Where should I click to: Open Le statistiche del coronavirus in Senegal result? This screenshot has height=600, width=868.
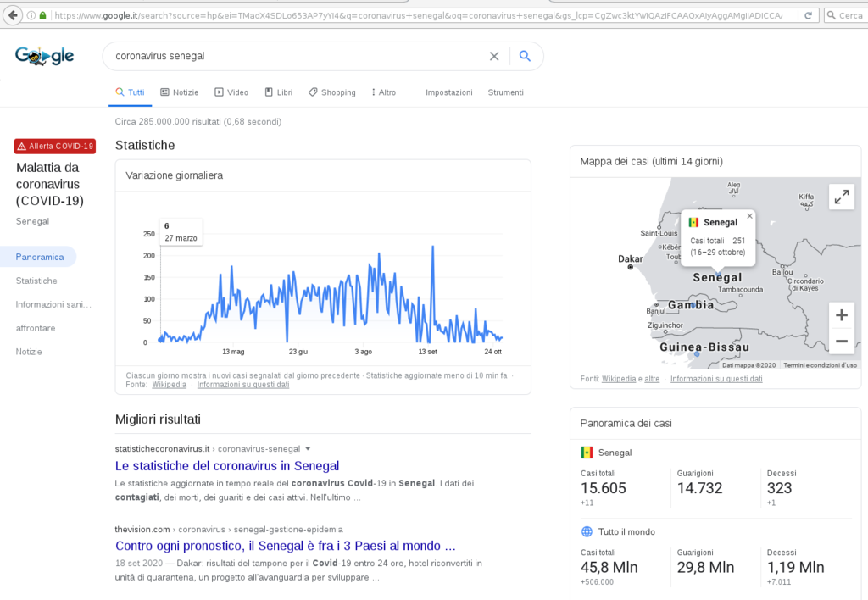pyautogui.click(x=227, y=465)
